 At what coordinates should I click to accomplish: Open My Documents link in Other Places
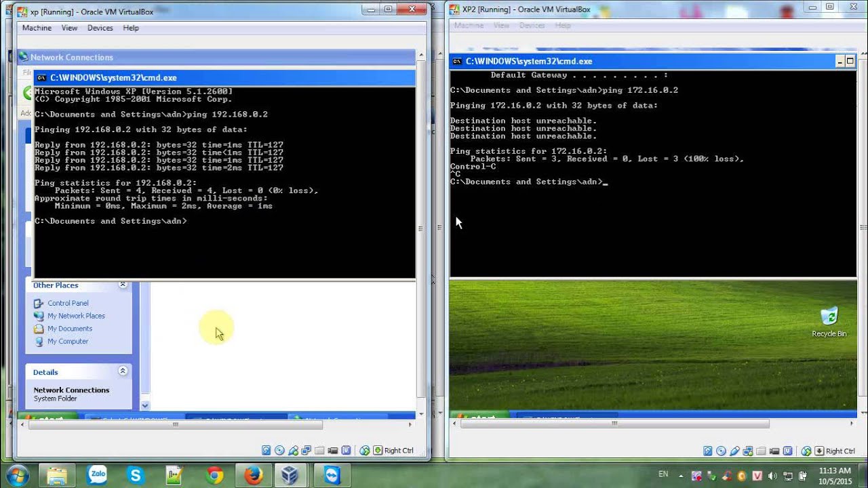click(x=69, y=329)
